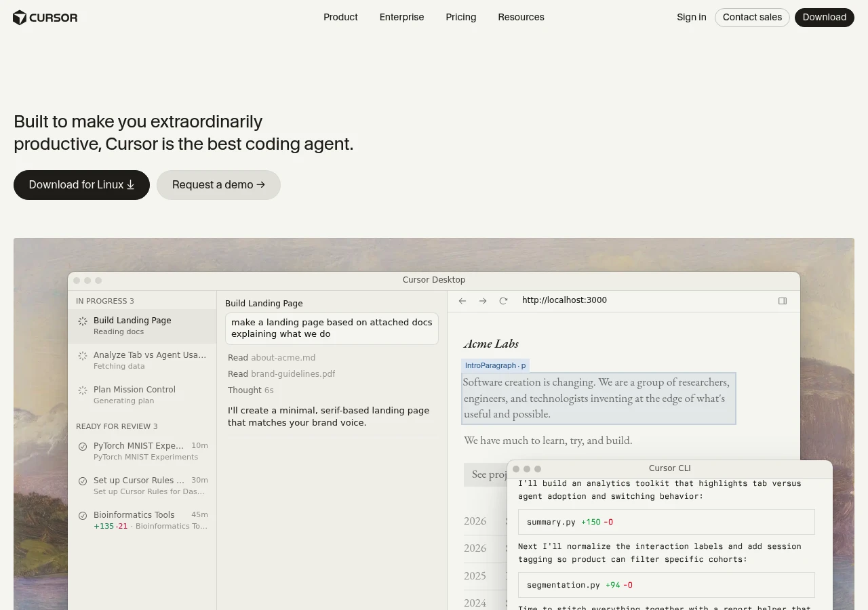Click the back arrow in the preview browser
The height and width of the screenshot is (610, 868).
[x=462, y=301]
